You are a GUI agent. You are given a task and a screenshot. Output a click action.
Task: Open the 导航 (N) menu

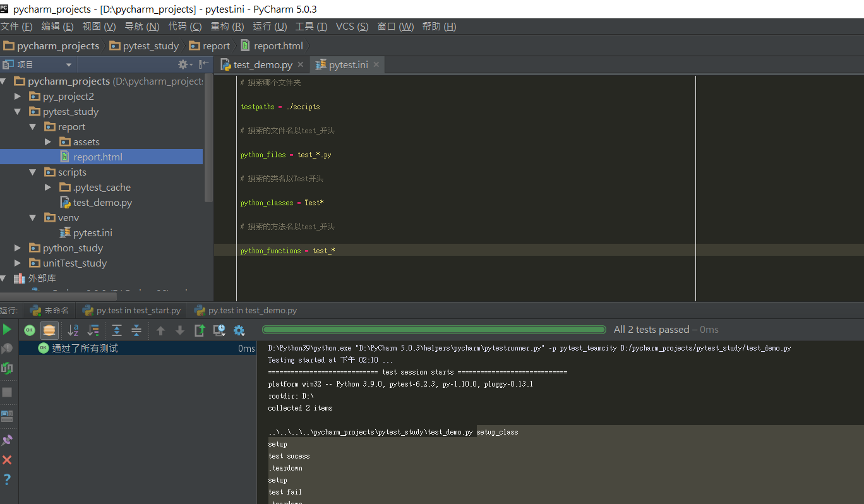(x=141, y=27)
